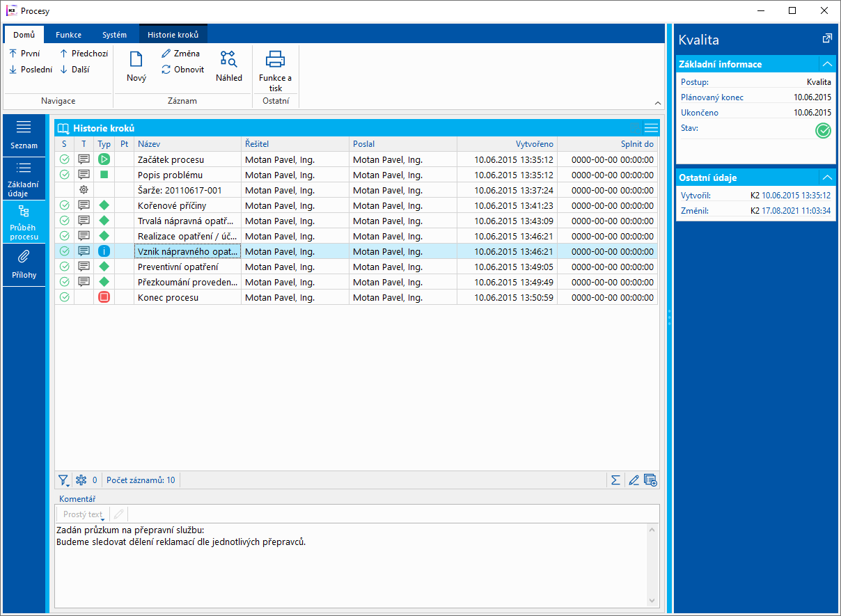The width and height of the screenshot is (841, 616).
Task: Click the snowflake freeze icon in status bar
Action: (x=81, y=480)
